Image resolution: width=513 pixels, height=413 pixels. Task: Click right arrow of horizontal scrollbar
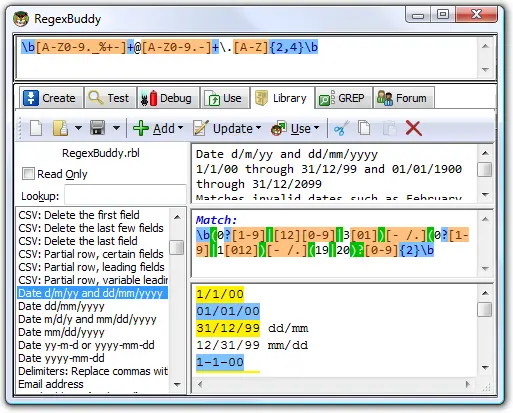pyautogui.click(x=467, y=384)
